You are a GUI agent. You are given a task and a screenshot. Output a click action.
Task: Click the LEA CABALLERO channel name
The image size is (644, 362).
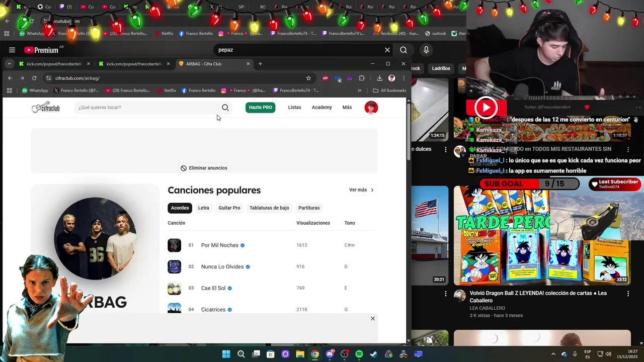pos(488,308)
